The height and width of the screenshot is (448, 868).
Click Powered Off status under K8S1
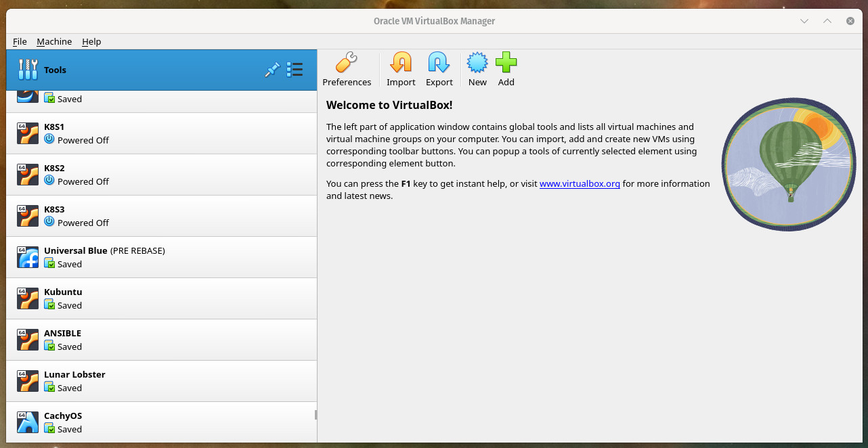(83, 140)
